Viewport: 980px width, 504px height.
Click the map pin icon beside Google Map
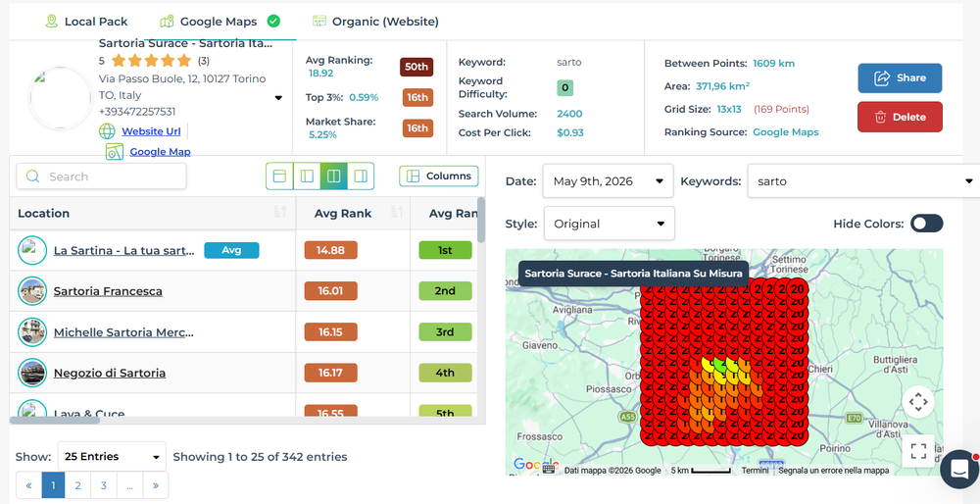pyautogui.click(x=115, y=151)
